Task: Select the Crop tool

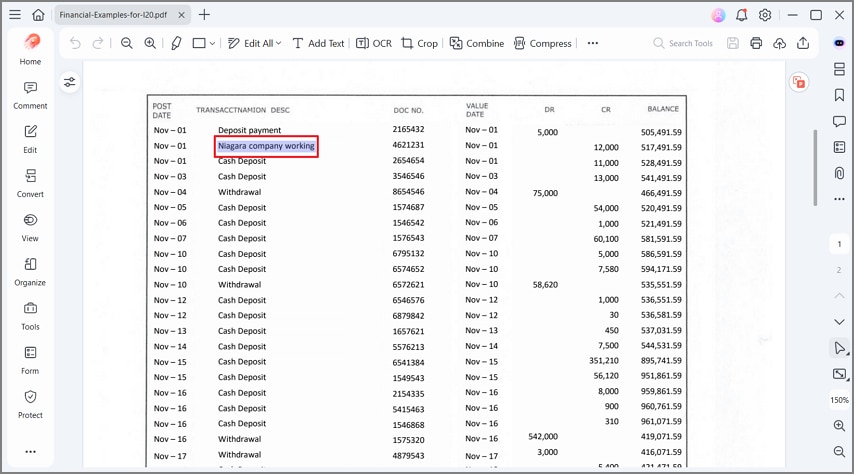Action: (x=419, y=43)
